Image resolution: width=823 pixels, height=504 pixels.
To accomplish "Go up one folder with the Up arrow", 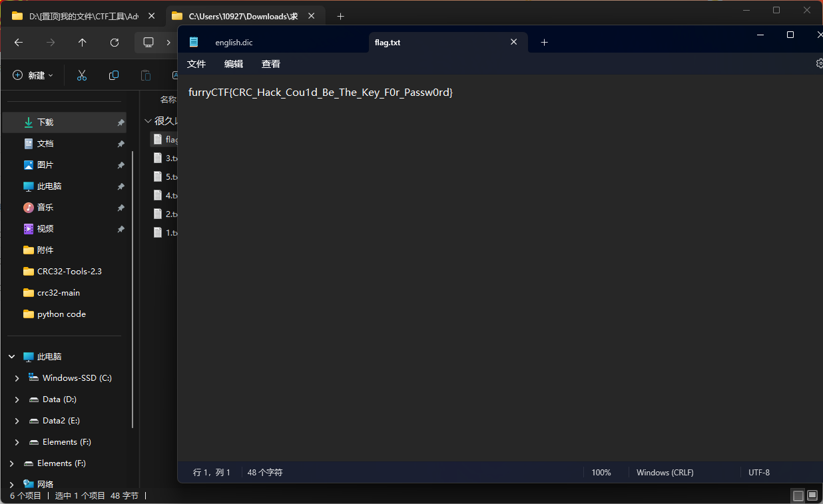I will click(x=83, y=43).
